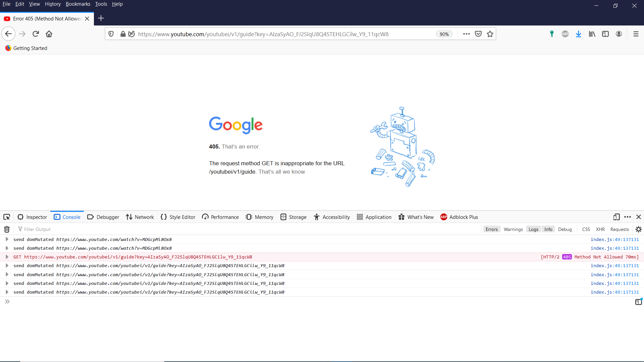644x362 pixels.
Task: Open the File menu
Action: pyautogui.click(x=6, y=4)
